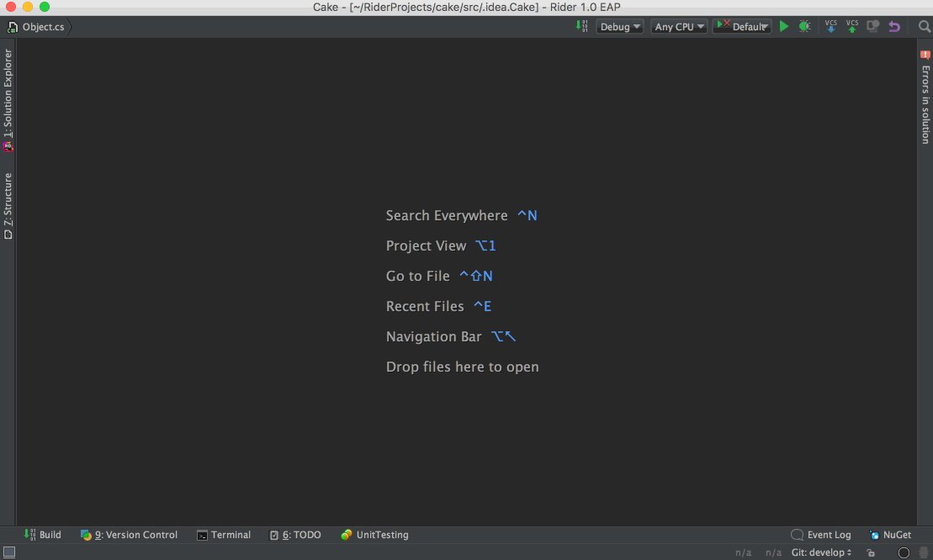Click the Hector inspector icon in status bar

(924, 552)
